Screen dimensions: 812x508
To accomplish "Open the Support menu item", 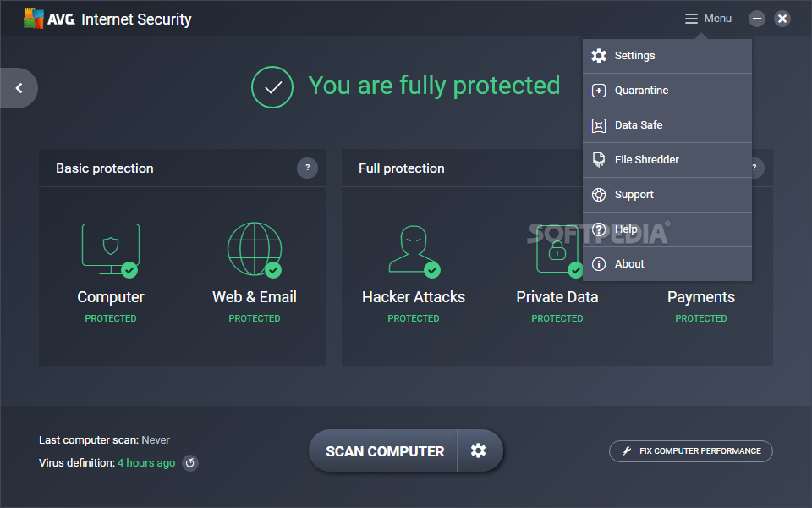I will click(667, 195).
